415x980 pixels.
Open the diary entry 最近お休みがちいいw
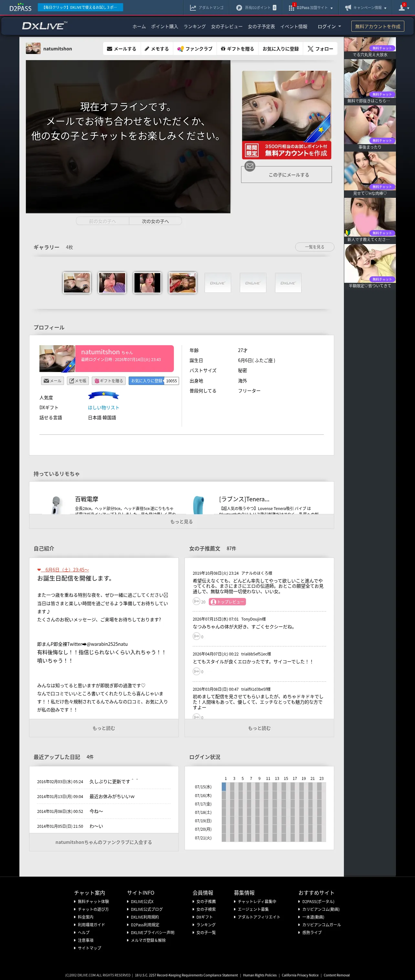[112, 796]
